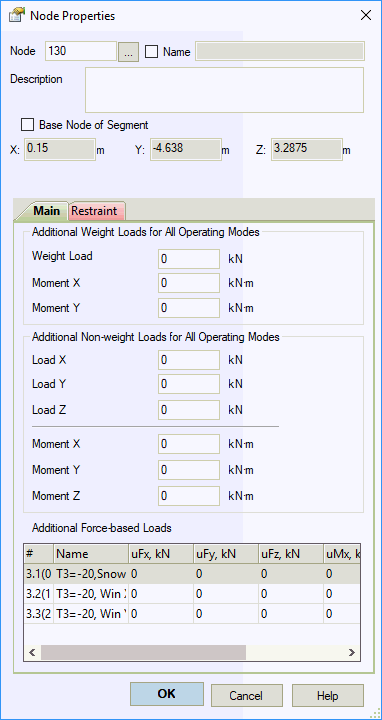Click the Load Z input field

click(x=189, y=410)
